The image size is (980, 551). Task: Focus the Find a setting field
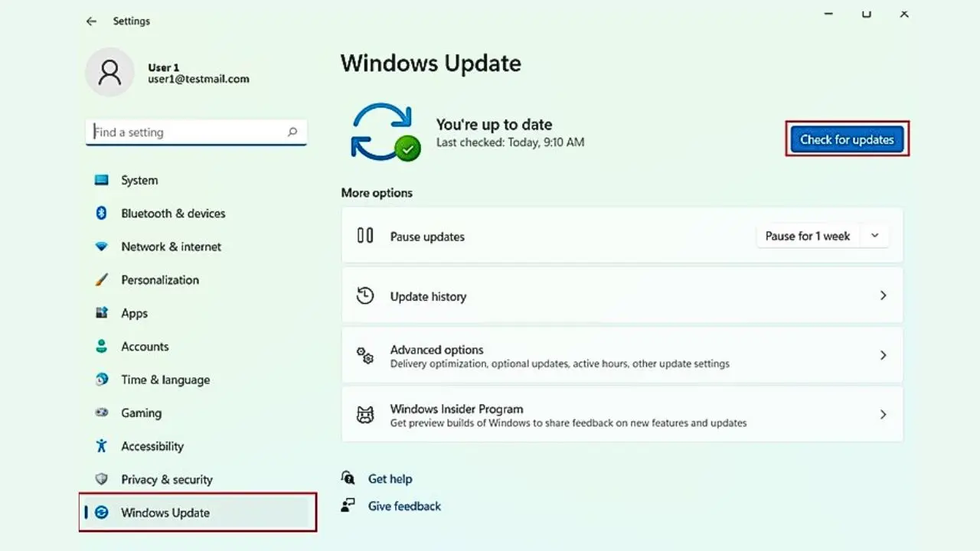196,132
